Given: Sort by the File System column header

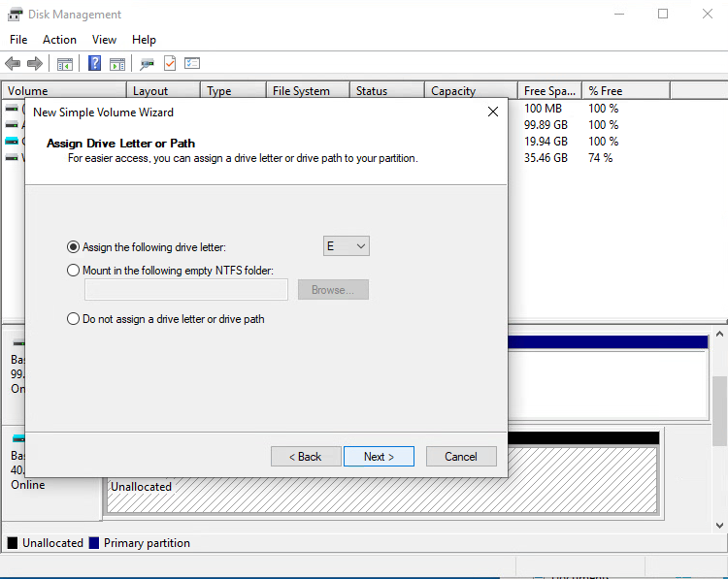Looking at the screenshot, I should (309, 91).
